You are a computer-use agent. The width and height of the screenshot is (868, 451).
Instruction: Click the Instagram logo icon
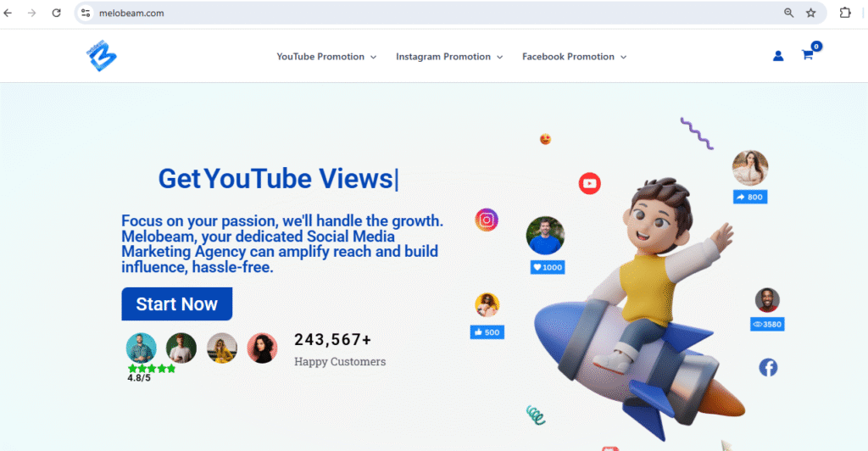[x=486, y=220]
